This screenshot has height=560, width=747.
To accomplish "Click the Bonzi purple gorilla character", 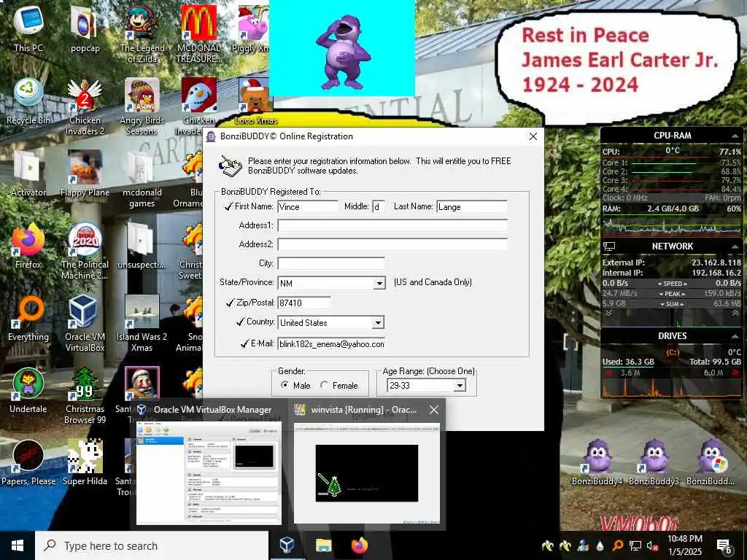I will [x=342, y=52].
